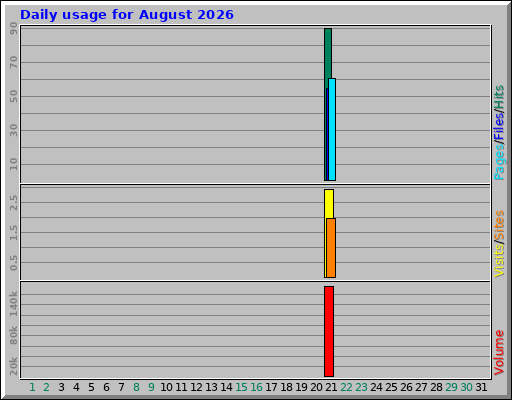Click day label 5 on x-axis
This screenshot has height=400, width=512.
pos(91,387)
